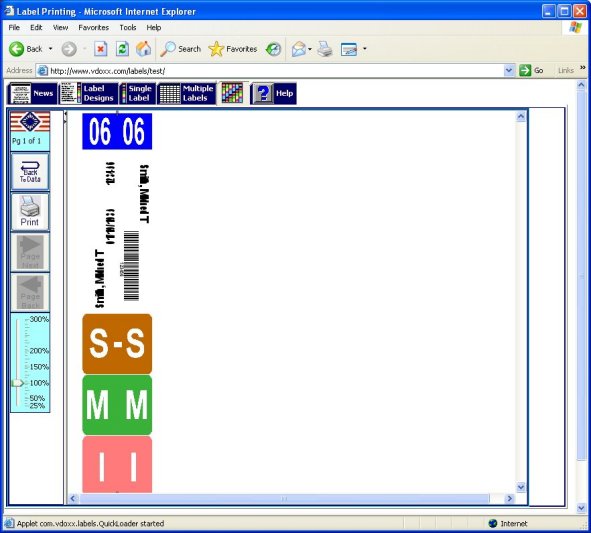Open History icon in toolbar

(273, 49)
